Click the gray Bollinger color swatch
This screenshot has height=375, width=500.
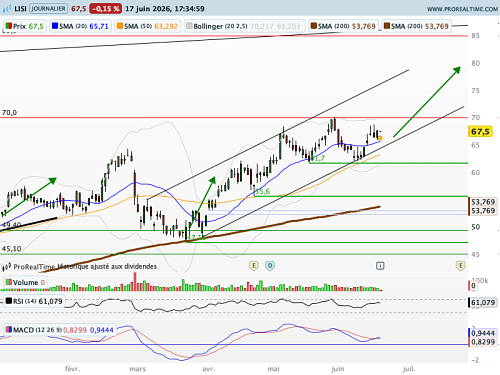pyautogui.click(x=189, y=26)
